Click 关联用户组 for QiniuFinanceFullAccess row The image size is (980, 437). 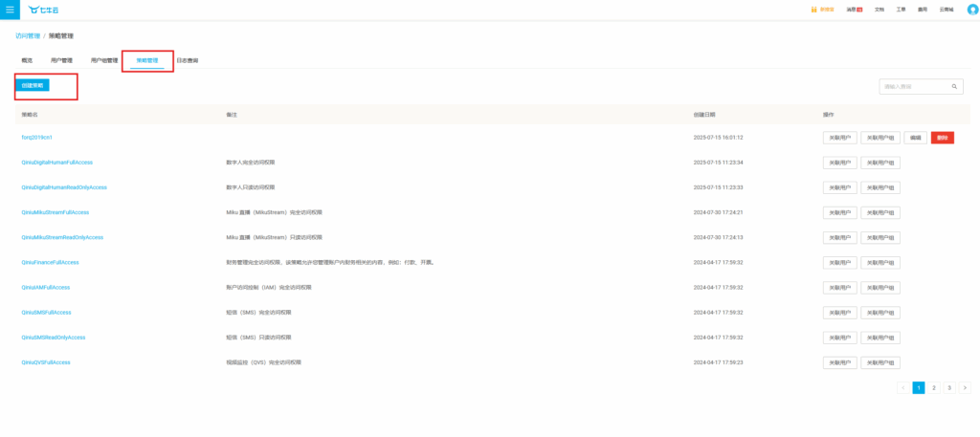[880, 263]
